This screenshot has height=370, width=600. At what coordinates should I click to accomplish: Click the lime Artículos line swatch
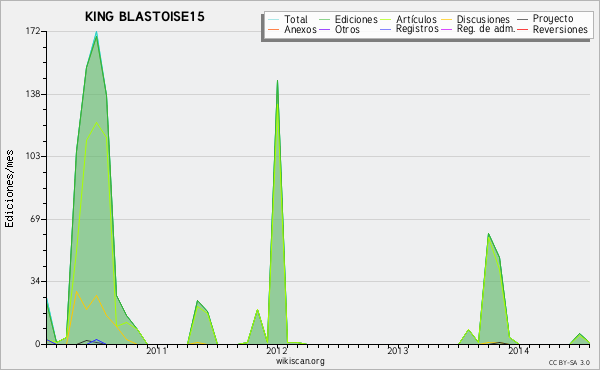click(385, 19)
